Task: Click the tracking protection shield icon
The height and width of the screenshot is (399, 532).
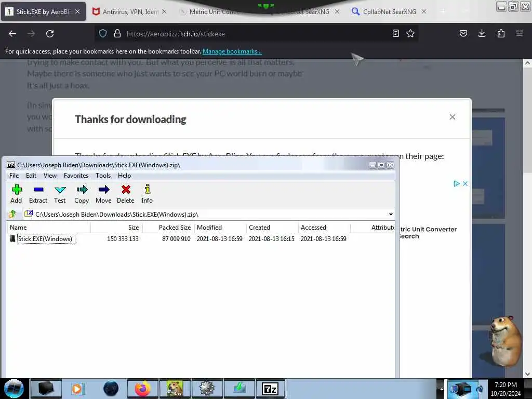Action: [x=103, y=34]
